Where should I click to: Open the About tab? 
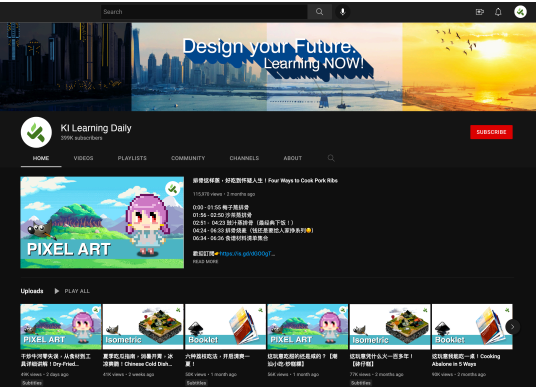coord(293,158)
